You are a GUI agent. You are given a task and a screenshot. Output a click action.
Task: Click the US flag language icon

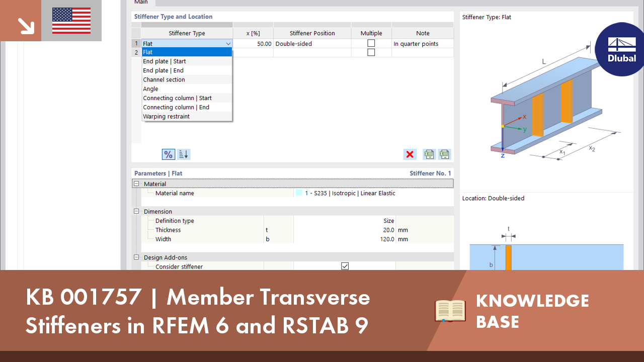coord(71,21)
